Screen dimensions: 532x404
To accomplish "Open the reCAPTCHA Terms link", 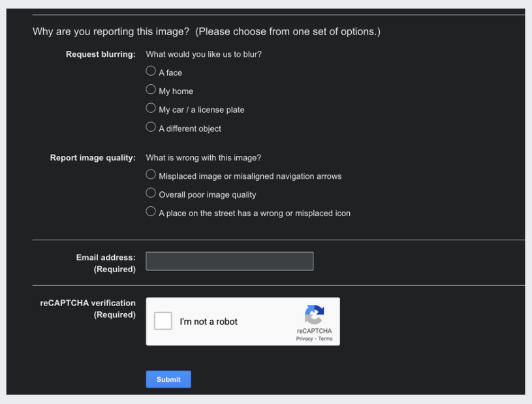I will click(325, 339).
